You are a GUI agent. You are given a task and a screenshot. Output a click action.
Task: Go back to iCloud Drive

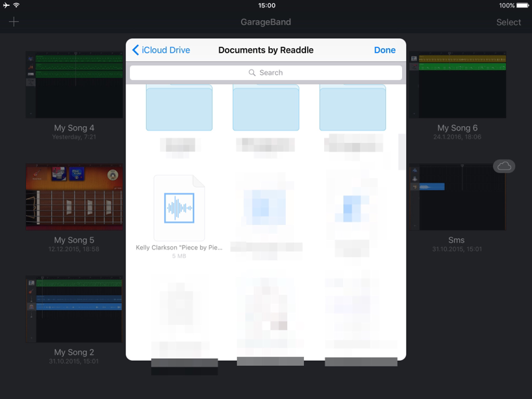coord(161,50)
